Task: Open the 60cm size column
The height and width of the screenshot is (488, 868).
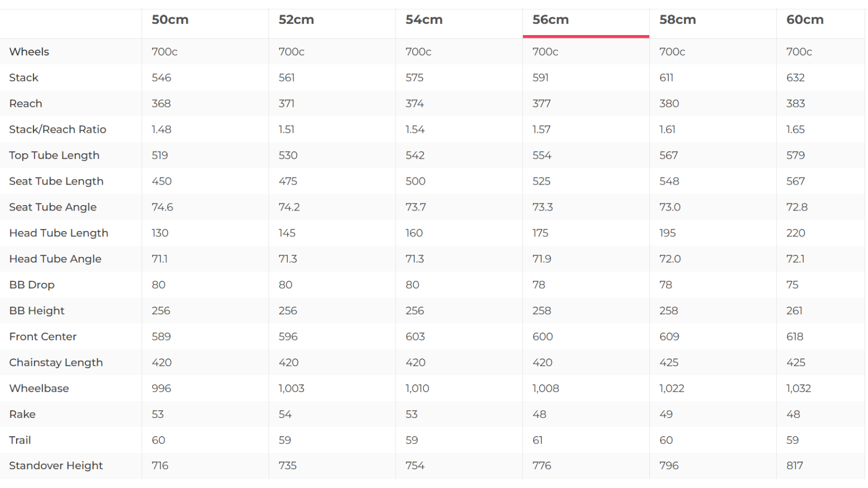Action: [x=805, y=20]
